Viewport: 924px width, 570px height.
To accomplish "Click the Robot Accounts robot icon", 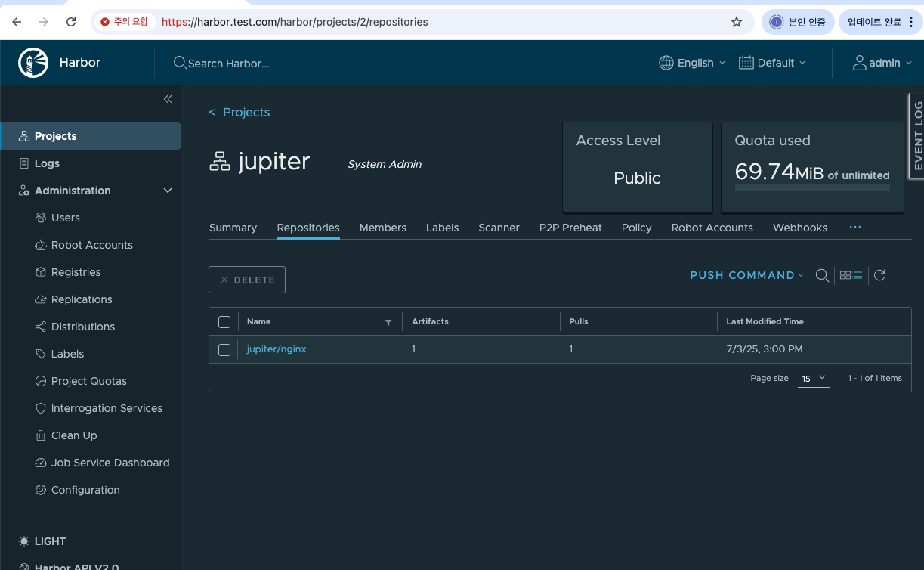I will 41,245.
